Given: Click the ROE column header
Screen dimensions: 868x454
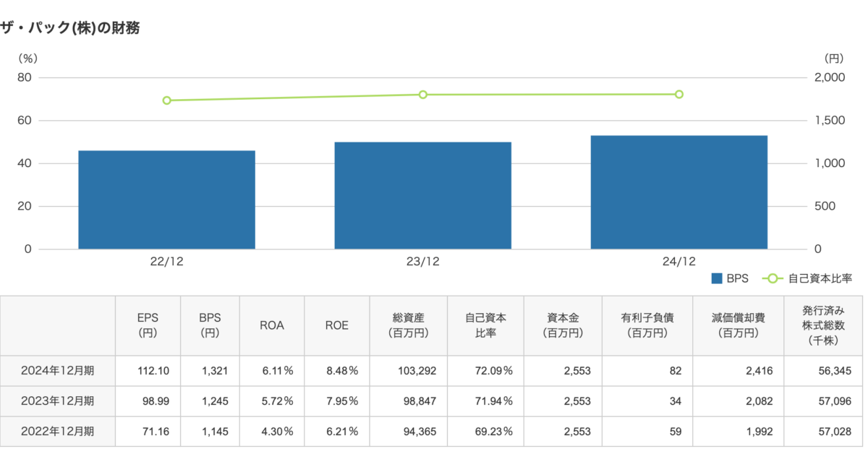Looking at the screenshot, I should click(336, 325).
